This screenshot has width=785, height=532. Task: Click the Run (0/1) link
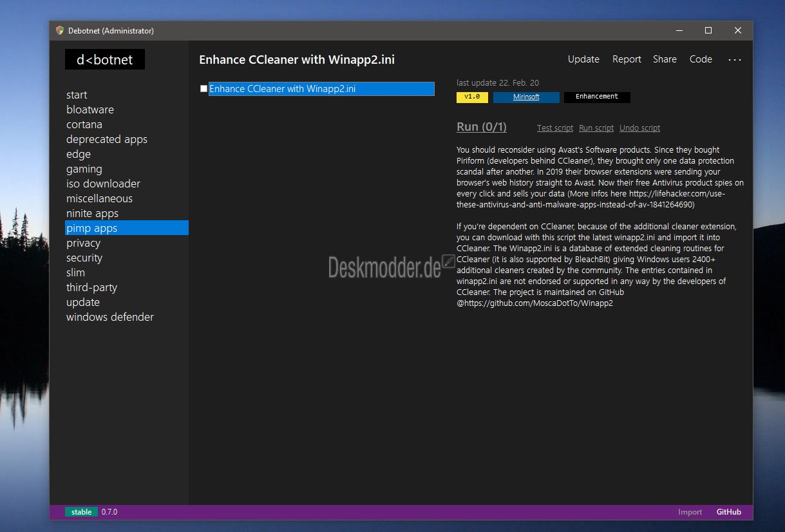point(482,127)
